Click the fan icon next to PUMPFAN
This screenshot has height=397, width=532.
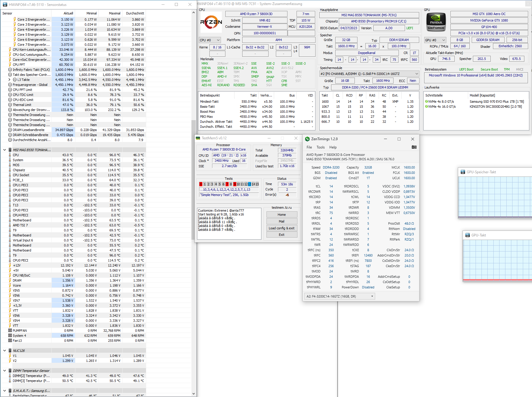coord(9,330)
